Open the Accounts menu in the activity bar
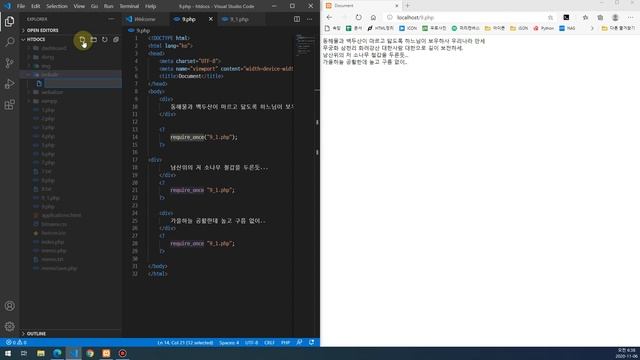The height and width of the screenshot is (360, 640). pyautogui.click(x=9, y=306)
